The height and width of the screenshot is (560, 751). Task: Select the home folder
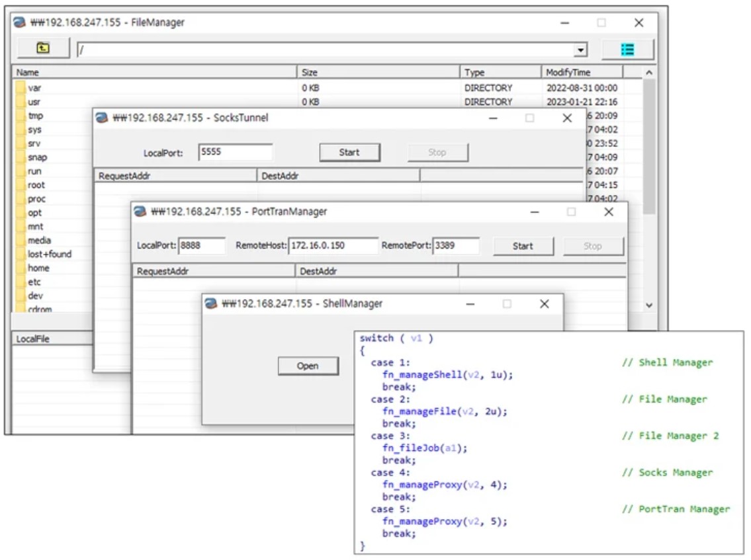point(38,268)
